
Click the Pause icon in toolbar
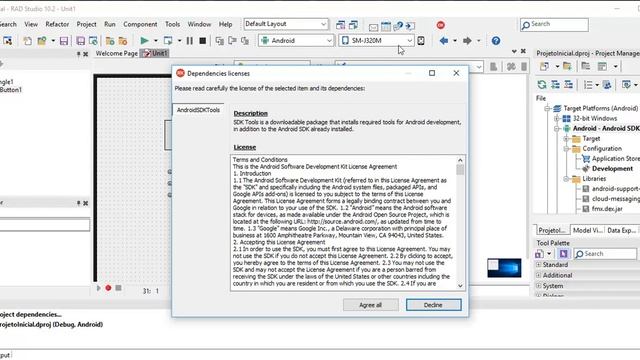[x=190, y=40]
